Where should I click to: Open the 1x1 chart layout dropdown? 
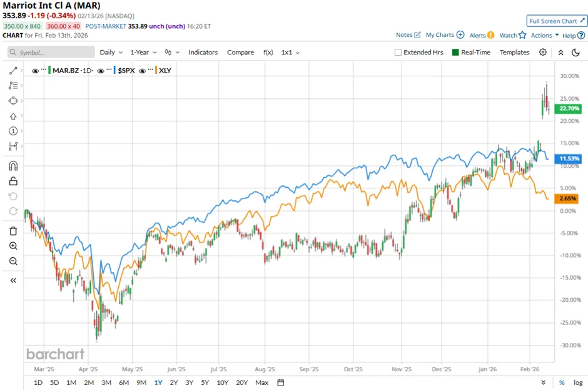click(290, 53)
